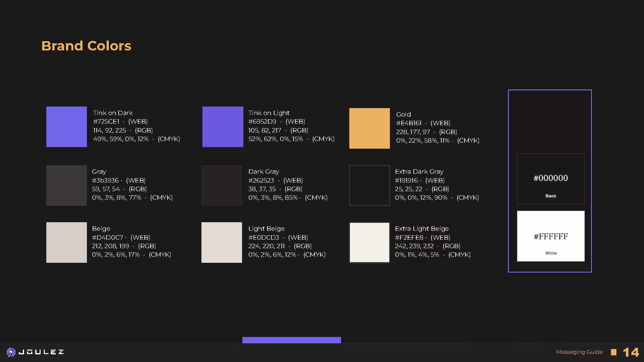The height and width of the screenshot is (362, 644).
Task: Click the JOULEZ wordmark in footer
Action: pyautogui.click(x=41, y=352)
